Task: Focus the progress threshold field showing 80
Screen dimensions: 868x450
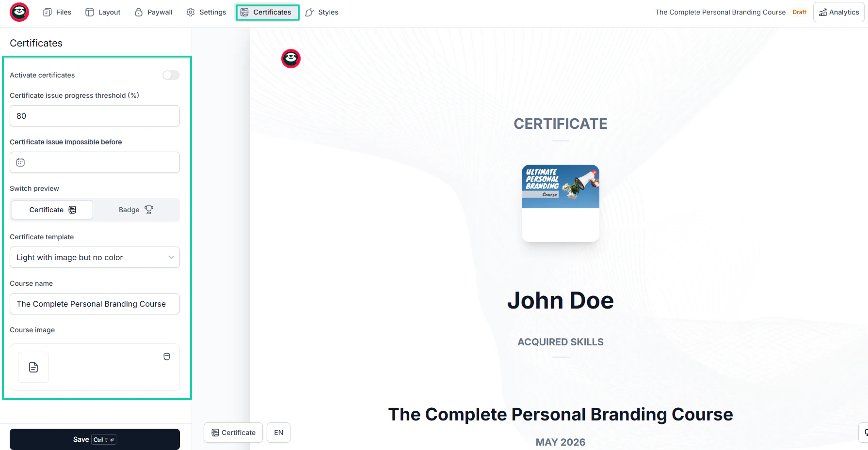Action: click(x=95, y=116)
